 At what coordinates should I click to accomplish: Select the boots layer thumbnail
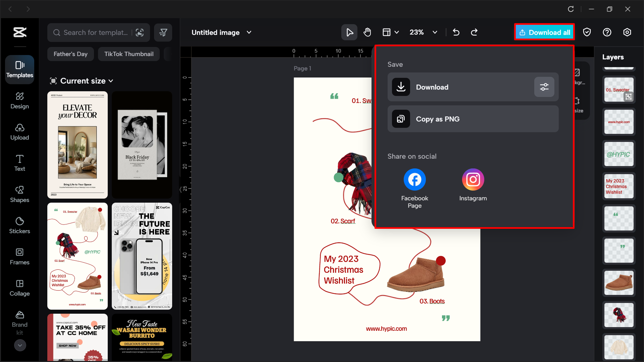[619, 283]
